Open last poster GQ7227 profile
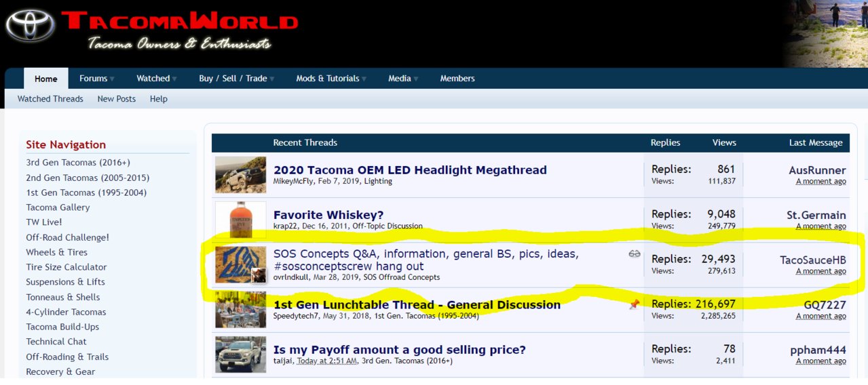The image size is (868, 385). coord(825,305)
